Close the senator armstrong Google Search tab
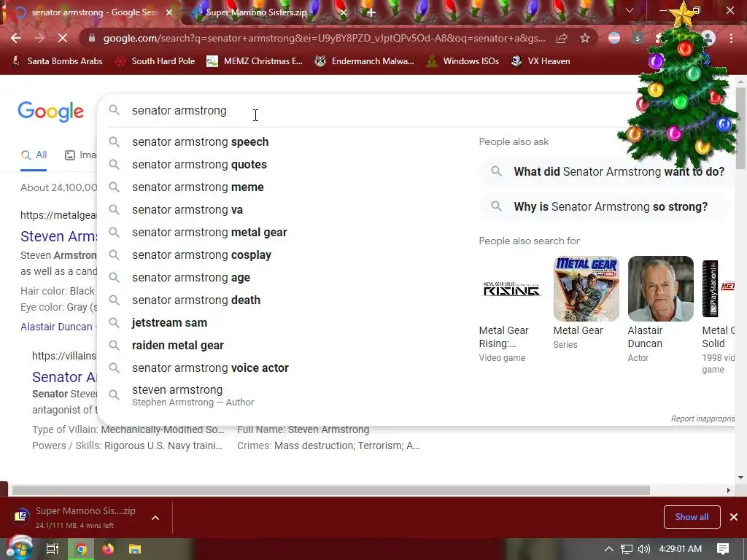 click(169, 12)
